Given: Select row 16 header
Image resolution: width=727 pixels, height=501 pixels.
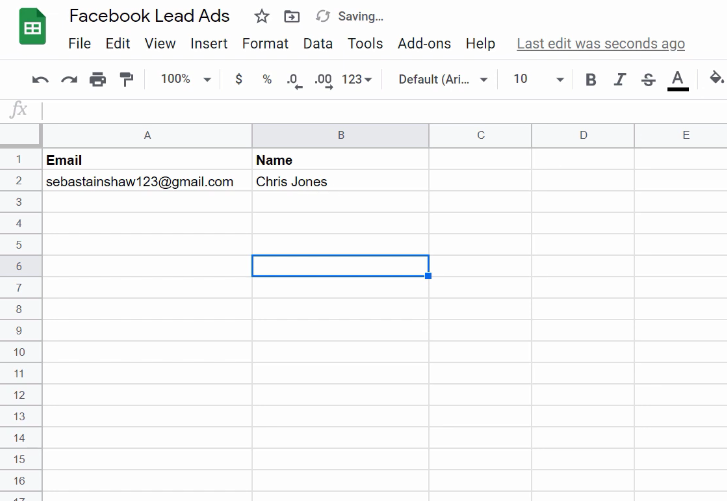Looking at the screenshot, I should click(x=20, y=481).
